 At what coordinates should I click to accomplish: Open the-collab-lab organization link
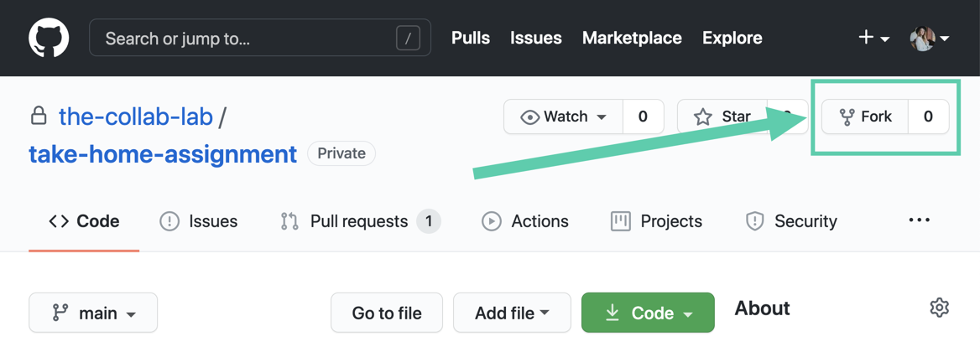[136, 117]
